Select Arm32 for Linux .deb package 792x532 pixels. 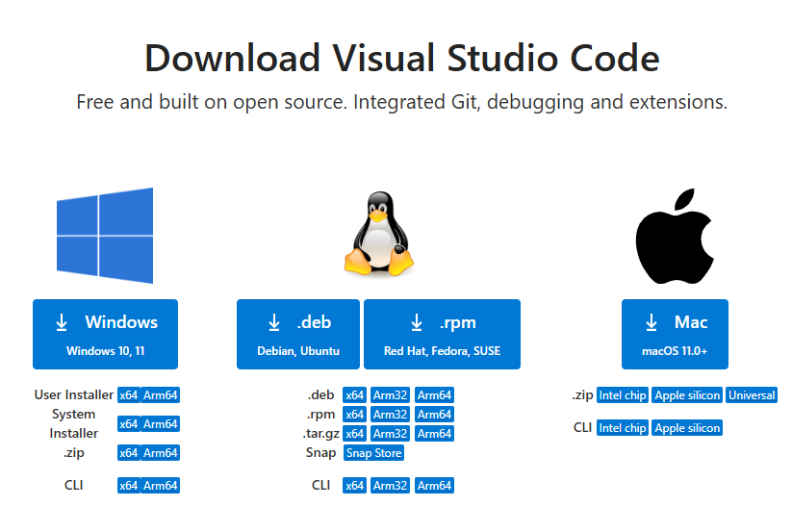pos(390,395)
